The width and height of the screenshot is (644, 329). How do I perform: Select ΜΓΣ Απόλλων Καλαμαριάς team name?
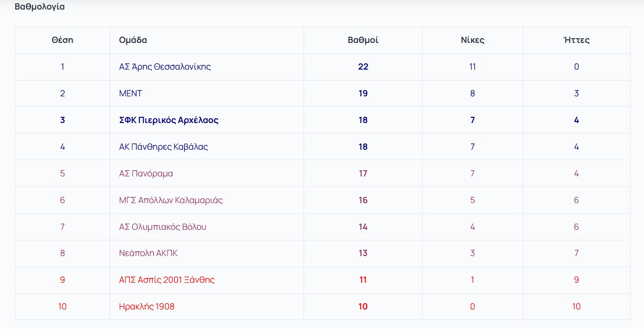click(x=170, y=200)
